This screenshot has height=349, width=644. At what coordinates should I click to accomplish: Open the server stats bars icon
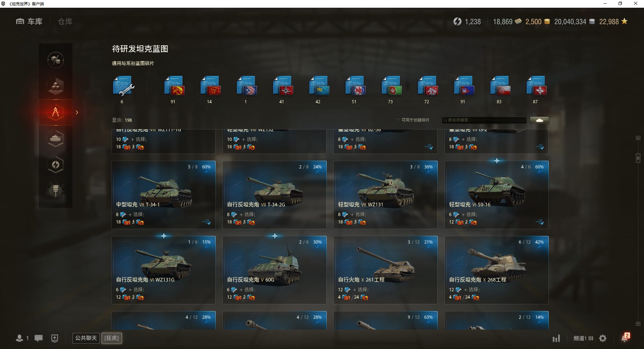pyautogui.click(x=556, y=338)
